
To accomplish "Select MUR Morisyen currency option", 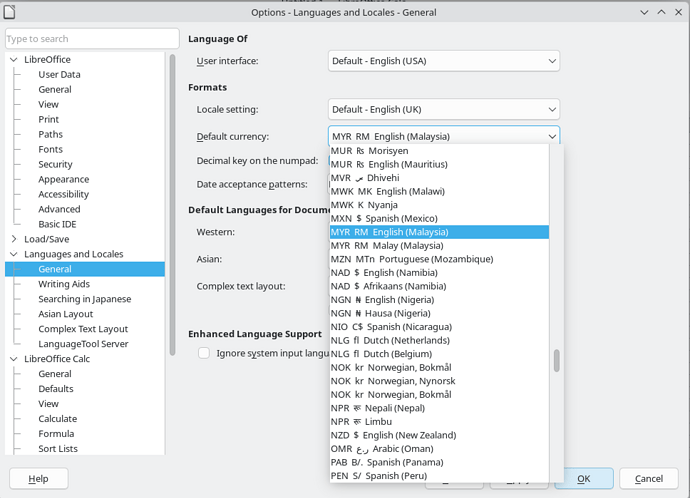I will (x=439, y=150).
